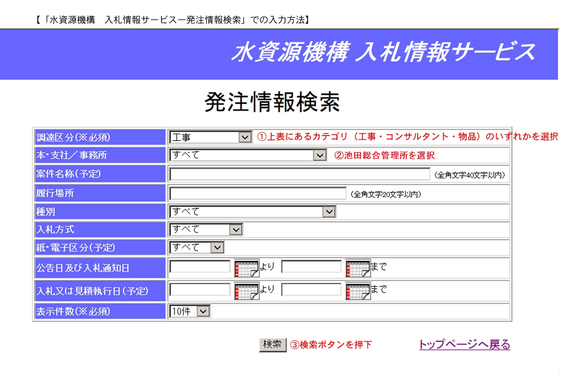This screenshot has width=588, height=376.
Task: Open calendar for 公告日 start date
Action: (247, 268)
